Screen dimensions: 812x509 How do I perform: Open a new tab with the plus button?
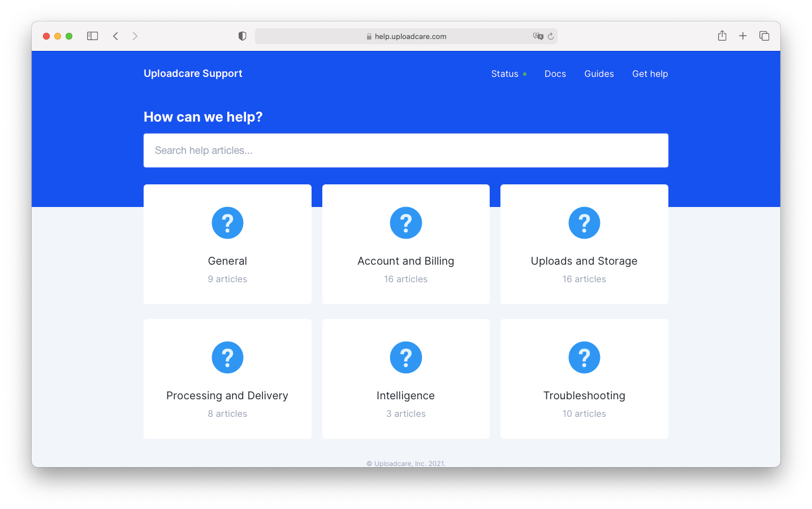coord(742,35)
